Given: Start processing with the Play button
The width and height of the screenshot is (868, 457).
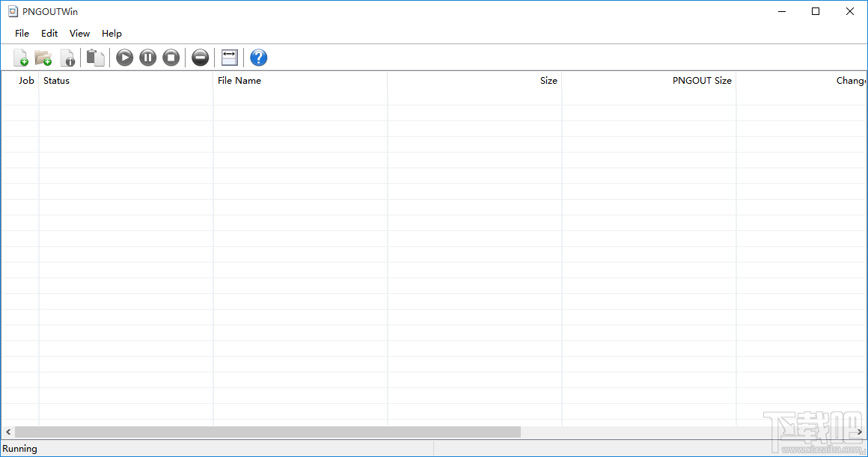Looking at the screenshot, I should 124,58.
